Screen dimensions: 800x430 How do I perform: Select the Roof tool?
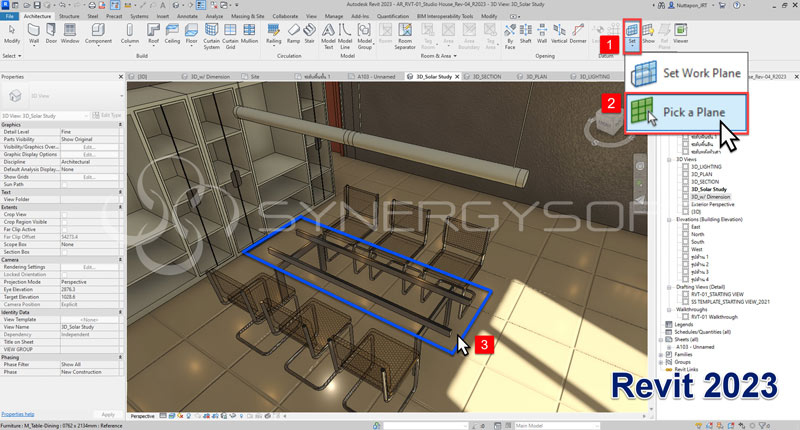point(153,34)
